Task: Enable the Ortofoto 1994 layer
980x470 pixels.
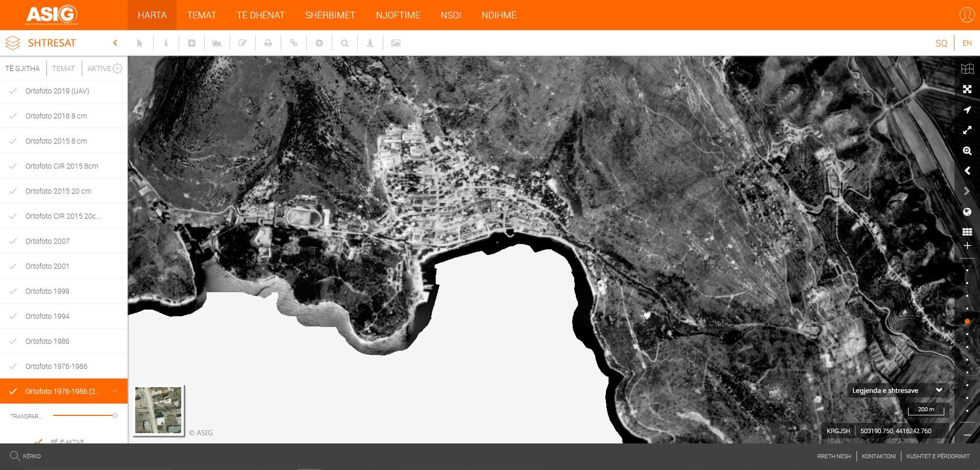Action: click(x=13, y=316)
